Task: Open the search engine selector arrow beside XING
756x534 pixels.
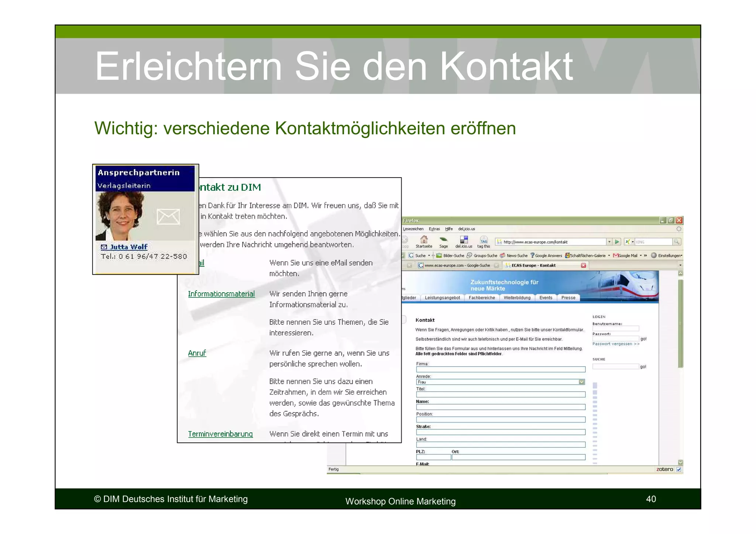Action: [633, 242]
